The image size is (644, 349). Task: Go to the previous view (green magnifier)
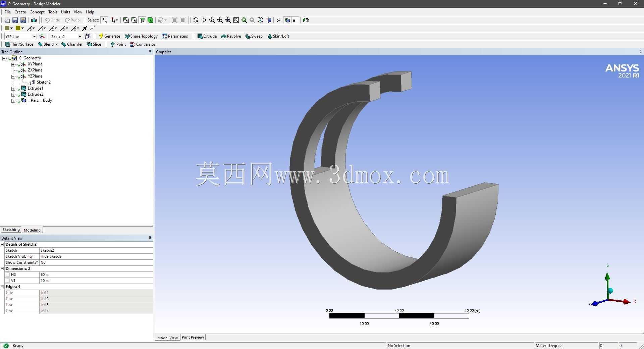pos(244,20)
